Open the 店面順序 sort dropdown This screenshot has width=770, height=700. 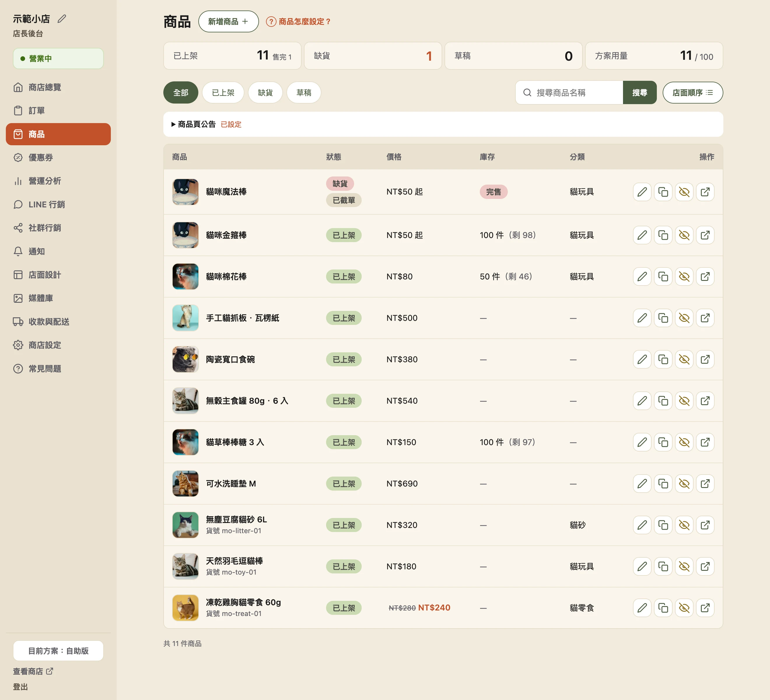tap(692, 93)
